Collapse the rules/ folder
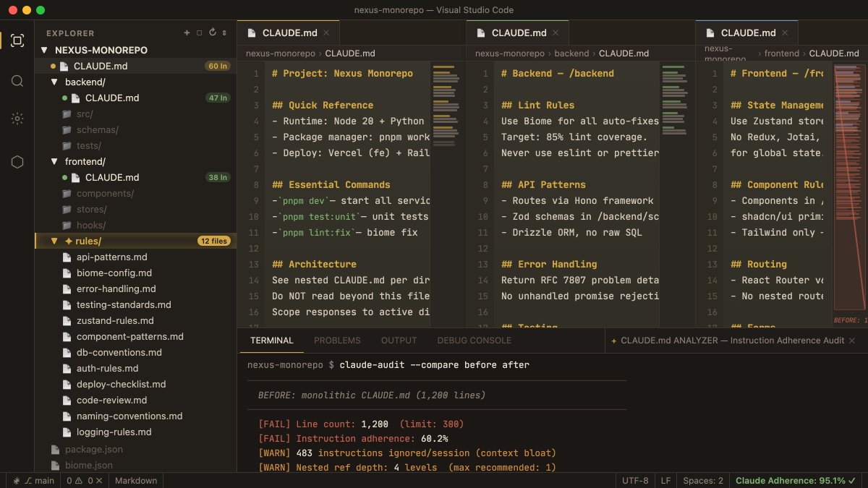The width and height of the screenshot is (868, 488). [x=54, y=241]
